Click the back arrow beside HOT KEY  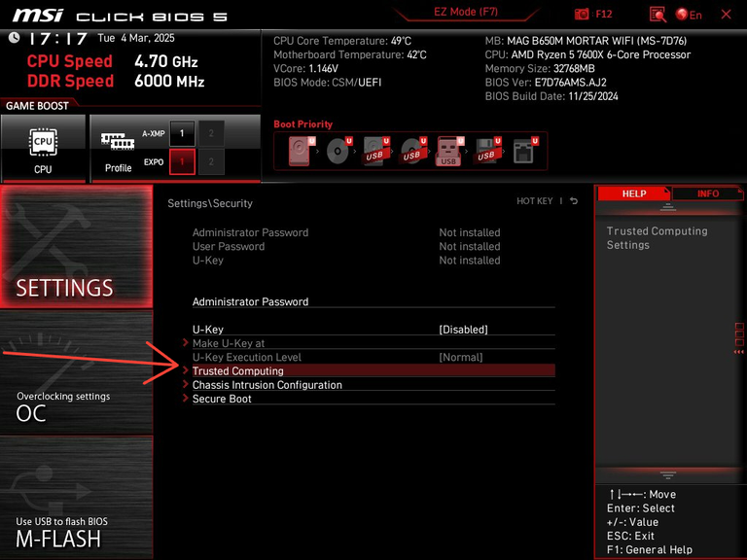point(574,201)
